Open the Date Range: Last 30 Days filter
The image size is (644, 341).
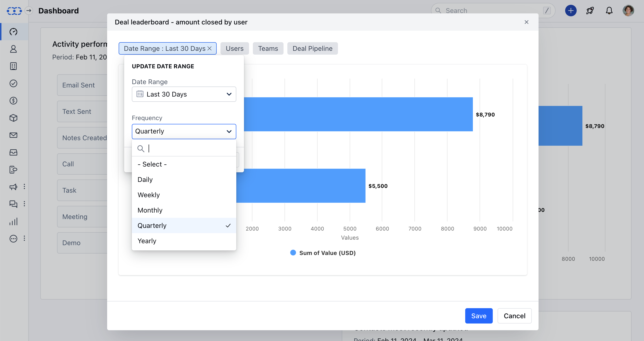[x=165, y=48]
